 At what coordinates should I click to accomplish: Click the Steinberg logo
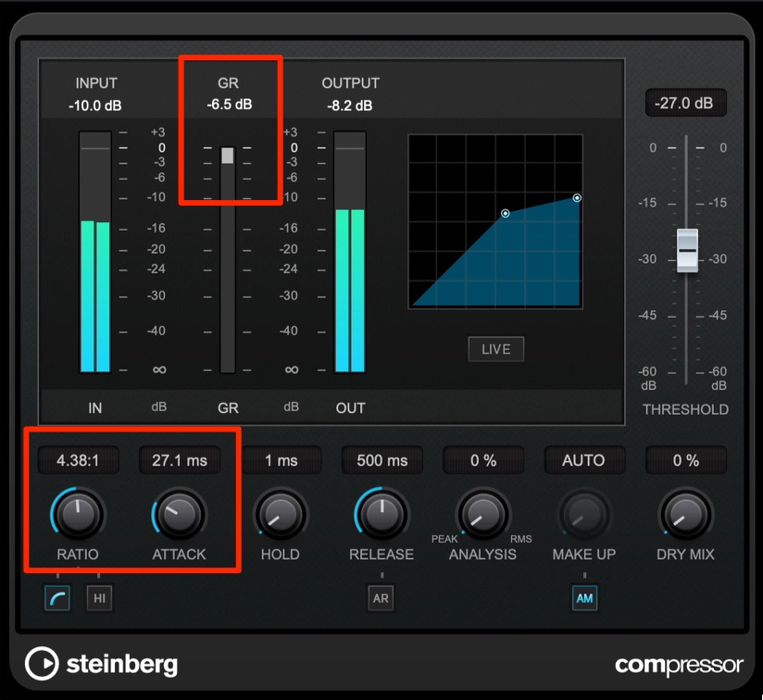(102, 664)
